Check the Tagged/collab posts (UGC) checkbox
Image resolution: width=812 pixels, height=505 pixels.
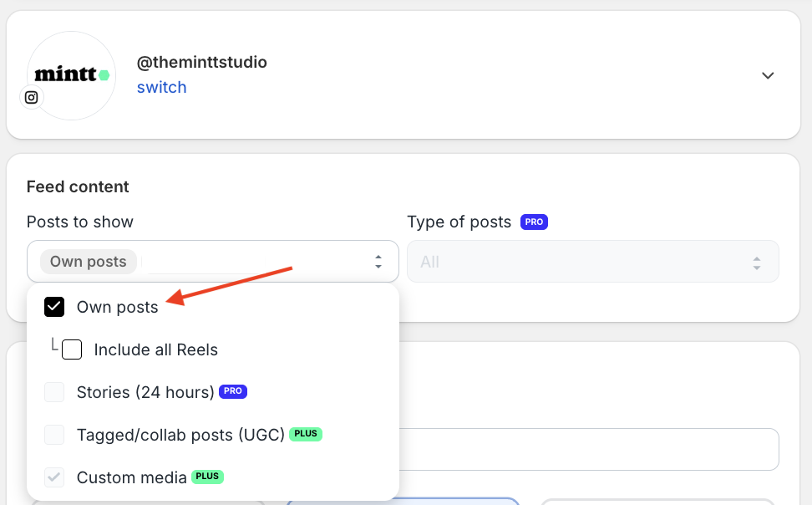[x=54, y=435]
